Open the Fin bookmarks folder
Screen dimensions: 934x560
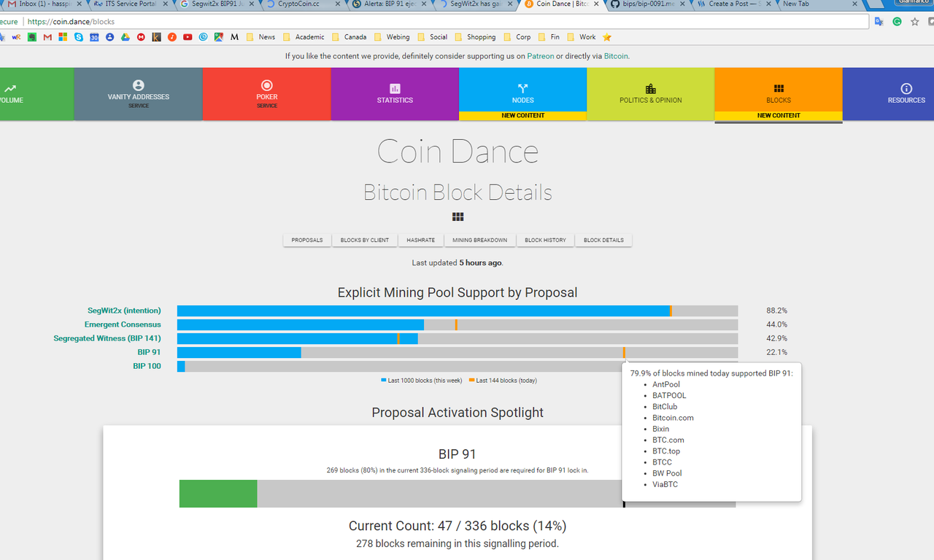tap(549, 37)
